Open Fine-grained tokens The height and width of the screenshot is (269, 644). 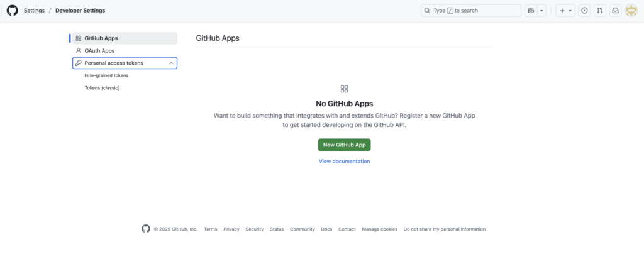pyautogui.click(x=106, y=75)
